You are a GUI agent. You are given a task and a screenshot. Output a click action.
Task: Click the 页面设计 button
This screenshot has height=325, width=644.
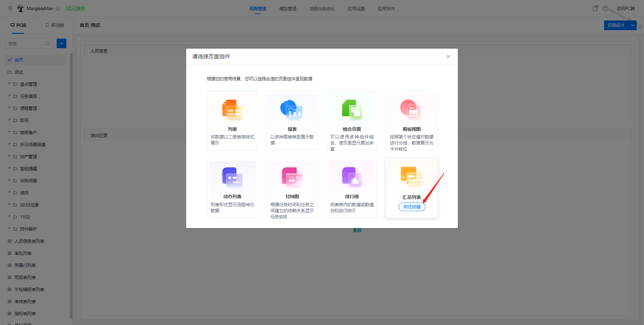tap(616, 25)
